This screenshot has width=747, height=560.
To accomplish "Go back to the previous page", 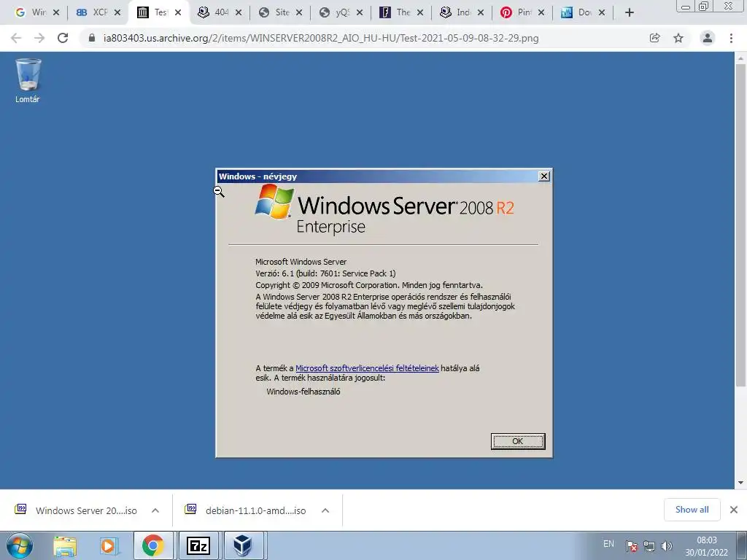I will 16,38.
